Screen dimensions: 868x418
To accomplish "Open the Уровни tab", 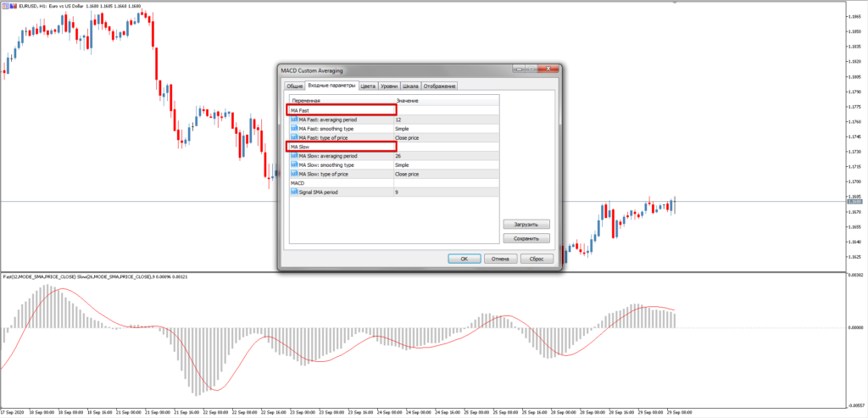I will coord(389,86).
